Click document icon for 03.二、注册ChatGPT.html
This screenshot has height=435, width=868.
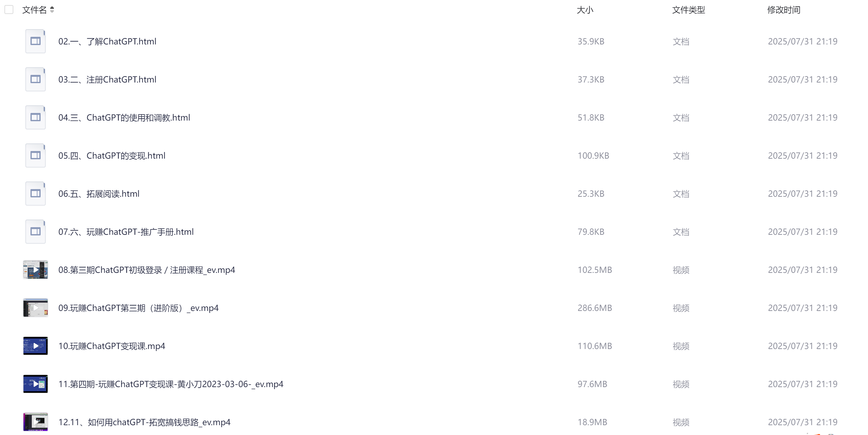click(x=35, y=79)
